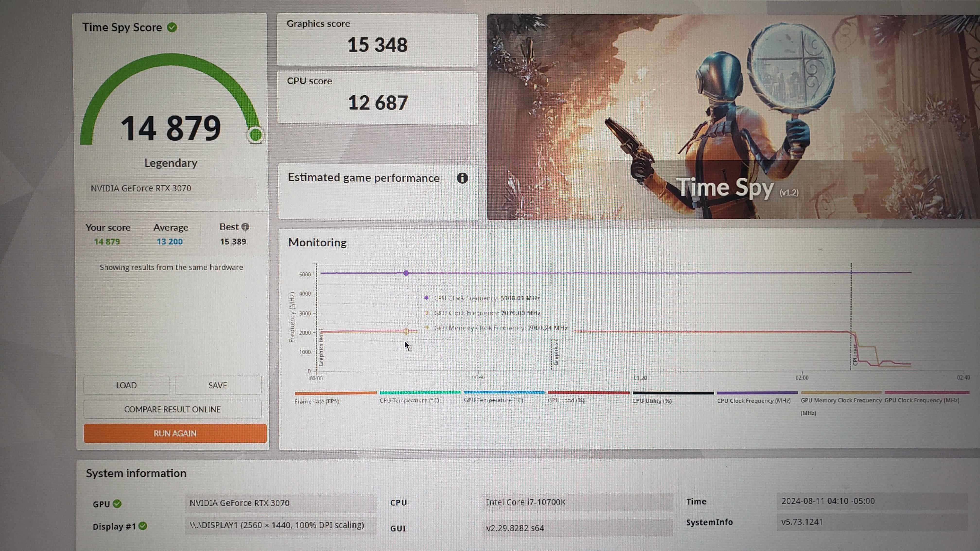980x551 pixels.
Task: Click the Average score 13 200
Action: (170, 241)
